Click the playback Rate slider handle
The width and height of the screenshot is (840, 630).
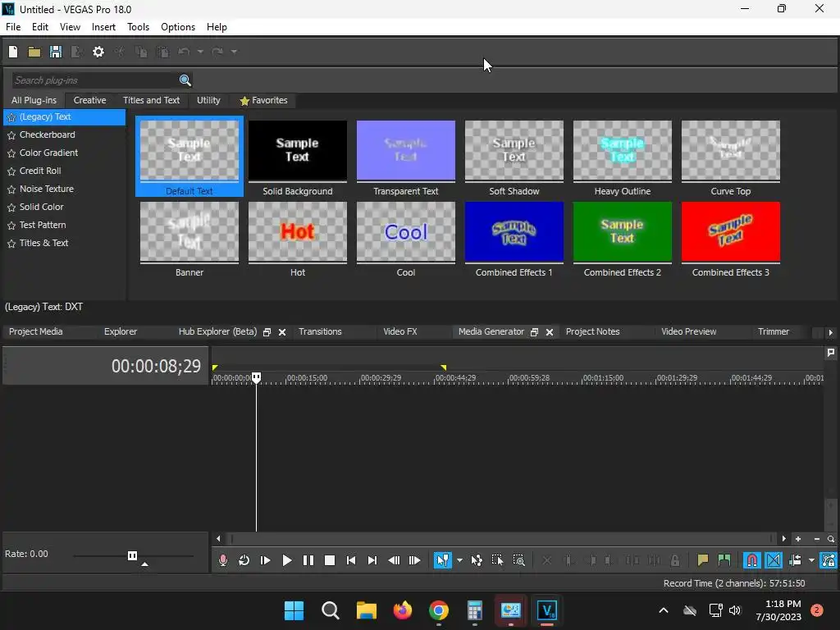coord(132,555)
